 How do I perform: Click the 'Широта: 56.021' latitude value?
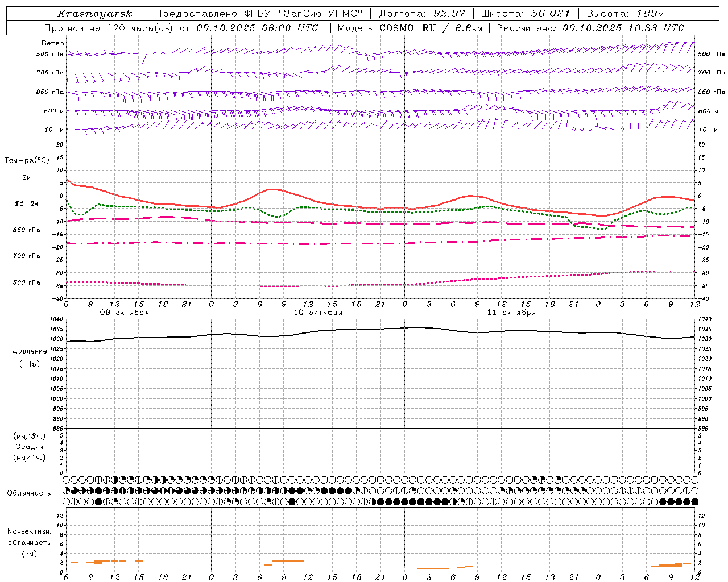[525, 14]
